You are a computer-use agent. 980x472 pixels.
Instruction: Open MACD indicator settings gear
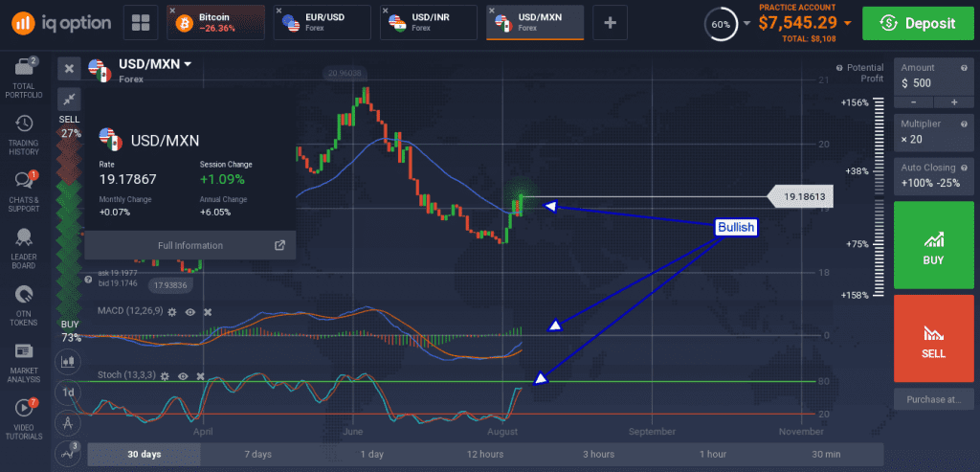(172, 311)
